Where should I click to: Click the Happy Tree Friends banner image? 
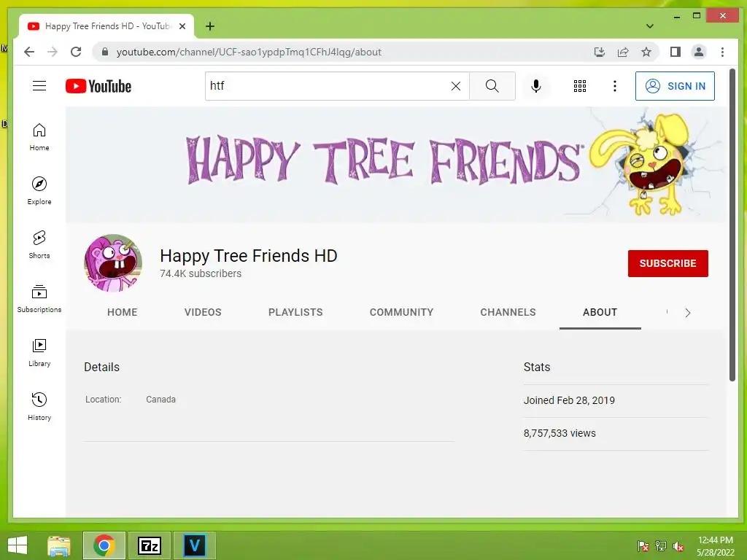[x=396, y=165]
